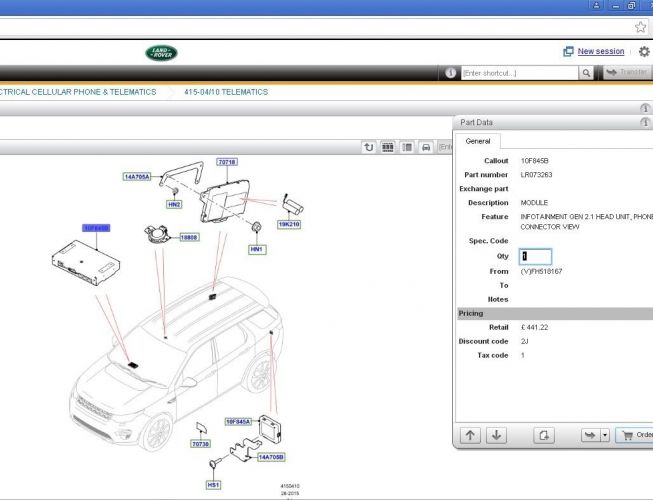The image size is (653, 500).
Task: Click the infotainment module drawing
Action: 86,263
